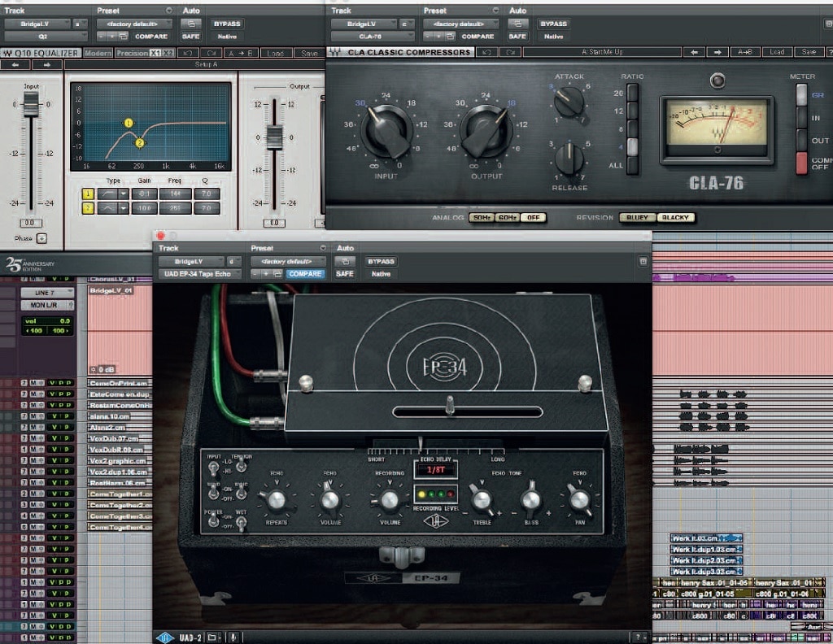833x644 pixels.
Task: Select BLACKY revision in CLA-76
Action: [676, 218]
